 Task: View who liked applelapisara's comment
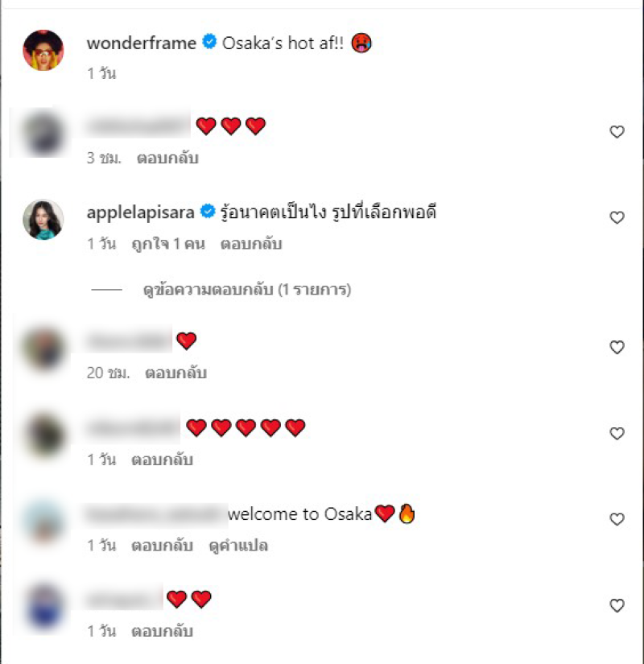(168, 244)
